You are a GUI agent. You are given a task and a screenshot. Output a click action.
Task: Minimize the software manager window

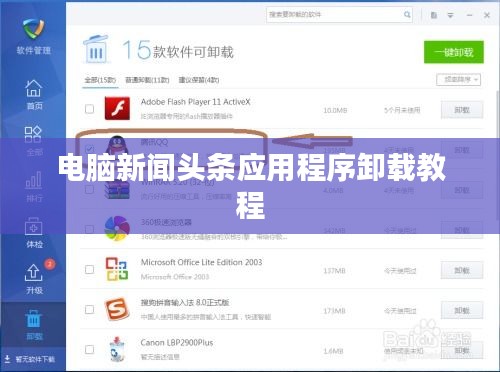click(469, 15)
